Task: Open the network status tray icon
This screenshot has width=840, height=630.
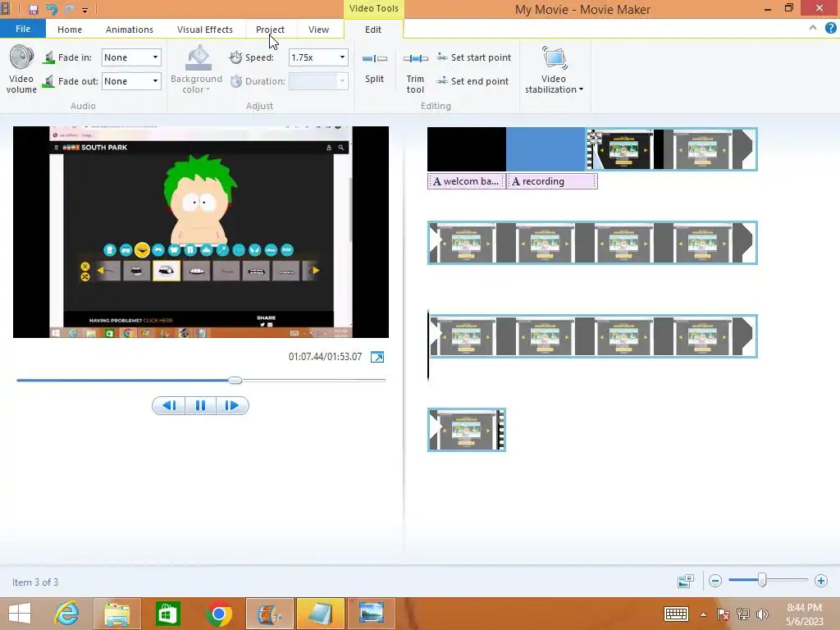Action: pyautogui.click(x=743, y=614)
